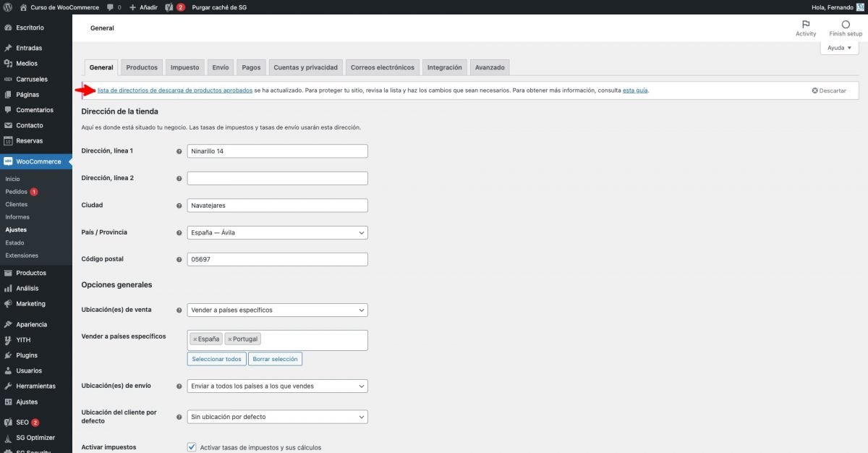The height and width of the screenshot is (453, 868).
Task: Click the WordPress logo in admin bar
Action: (9, 7)
